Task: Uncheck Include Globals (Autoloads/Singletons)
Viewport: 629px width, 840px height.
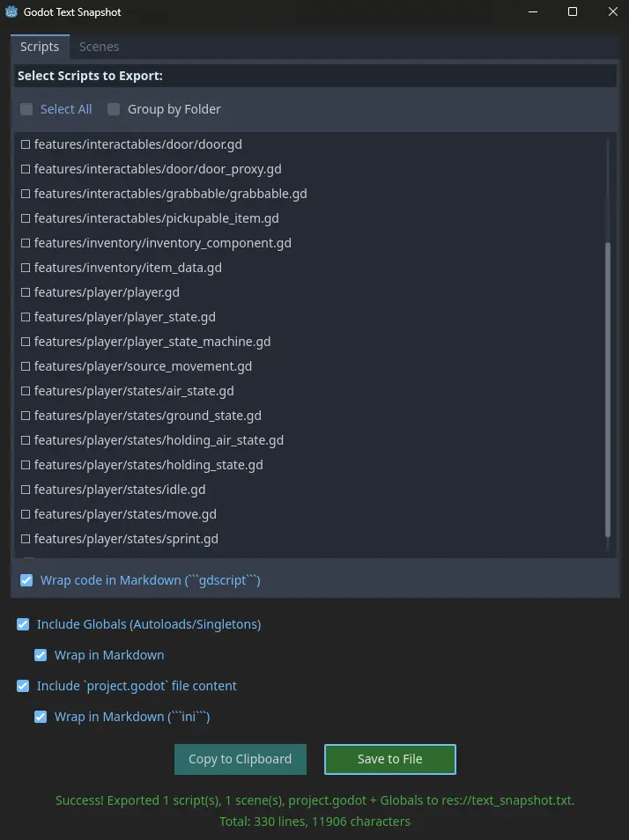Action: (x=23, y=624)
